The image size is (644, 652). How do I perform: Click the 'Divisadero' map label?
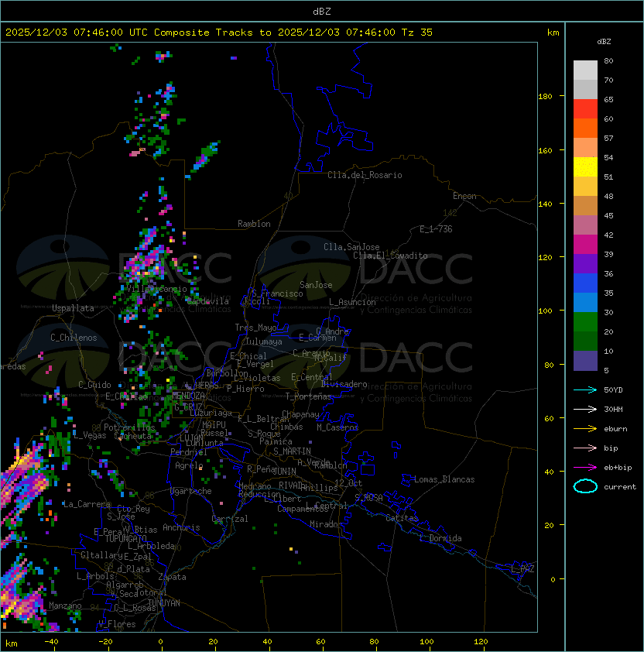pos(344,384)
